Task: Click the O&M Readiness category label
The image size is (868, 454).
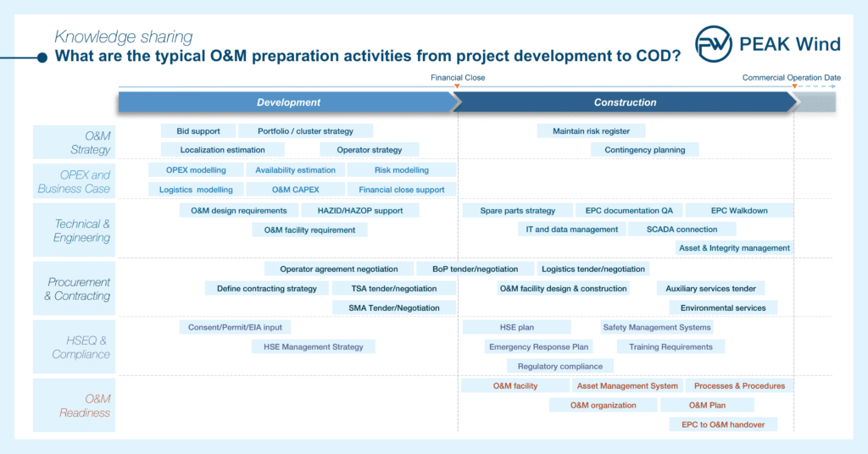Action: click(x=75, y=406)
